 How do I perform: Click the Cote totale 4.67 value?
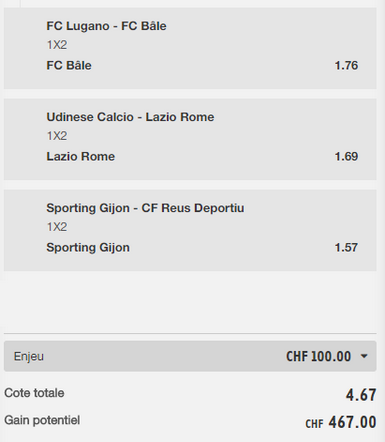(361, 395)
